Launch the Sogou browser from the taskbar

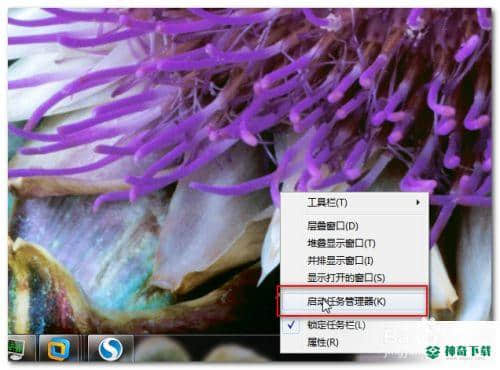pos(111,348)
